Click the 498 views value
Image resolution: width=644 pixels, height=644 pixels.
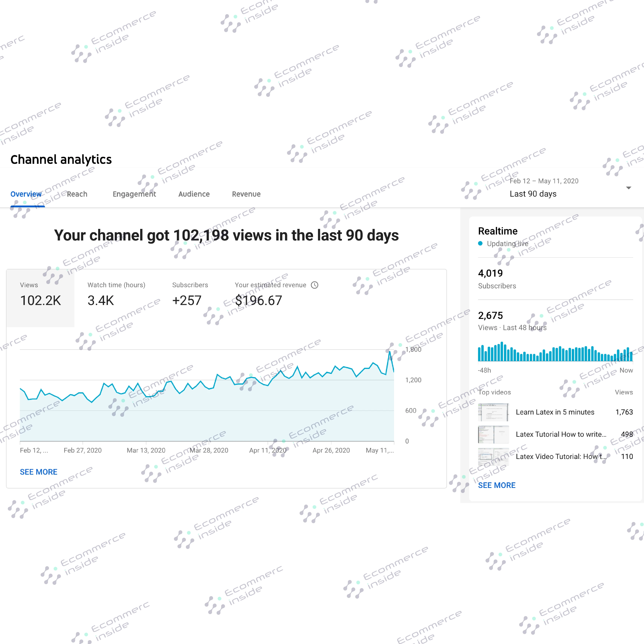click(627, 434)
